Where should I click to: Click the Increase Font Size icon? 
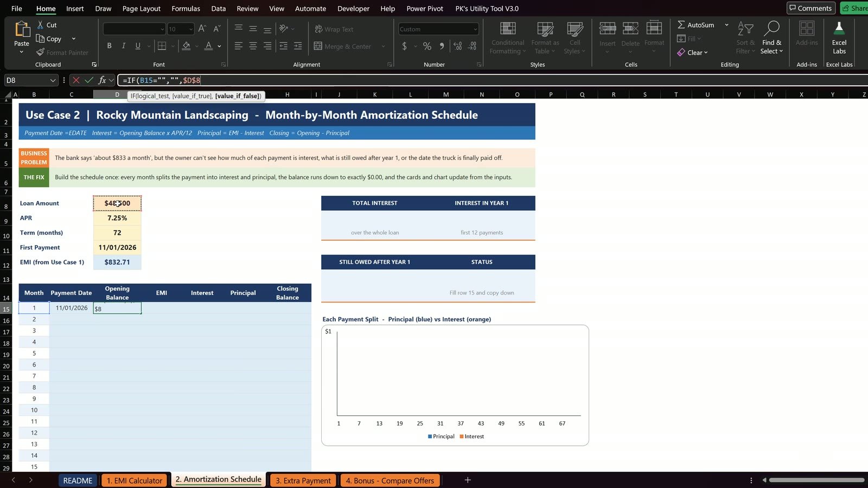tap(202, 29)
